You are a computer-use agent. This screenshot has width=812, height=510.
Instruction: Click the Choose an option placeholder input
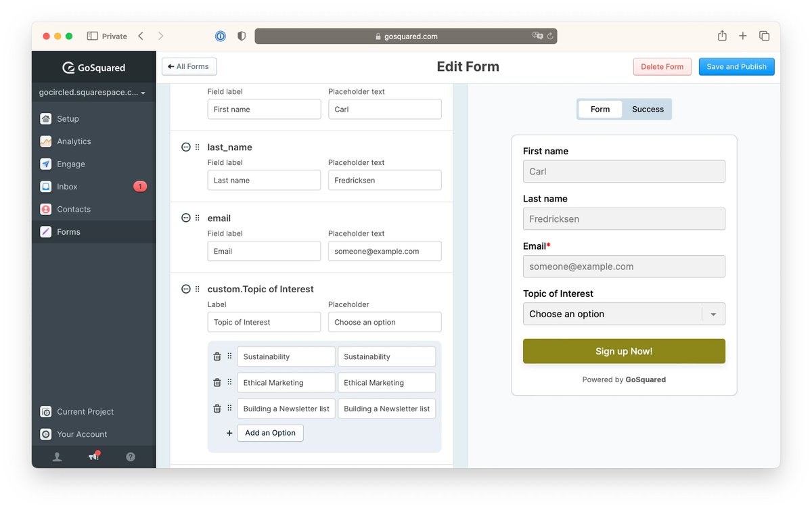pos(384,323)
